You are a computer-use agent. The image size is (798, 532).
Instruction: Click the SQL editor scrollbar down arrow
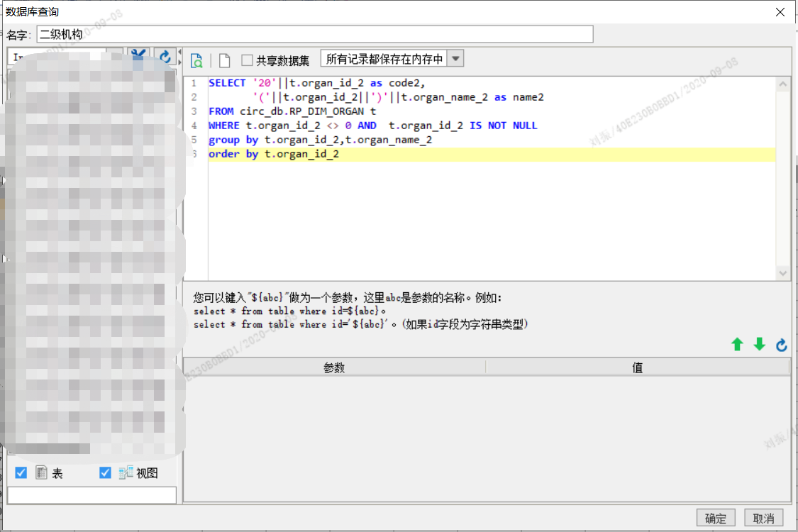[782, 273]
